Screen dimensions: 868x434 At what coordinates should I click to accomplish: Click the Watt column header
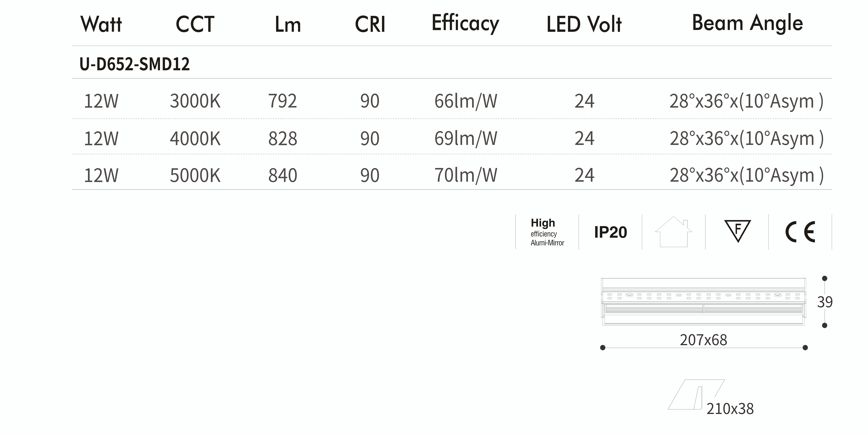click(x=101, y=24)
